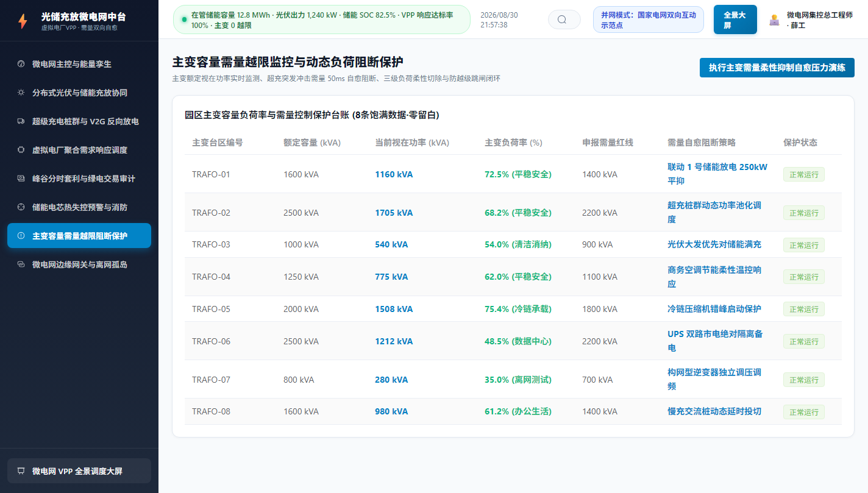
Task: Click 正常运行 status badge in TRAFO-06 row
Action: [x=804, y=341]
